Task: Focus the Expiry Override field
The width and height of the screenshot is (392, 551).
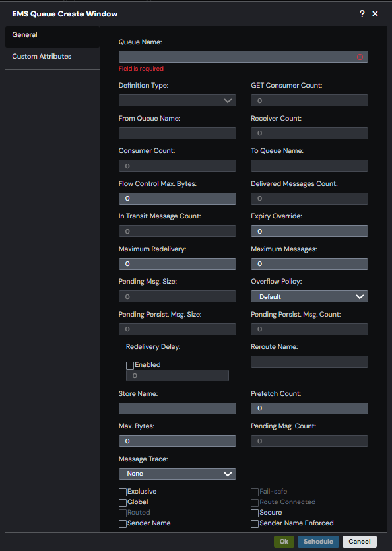Action: 310,231
